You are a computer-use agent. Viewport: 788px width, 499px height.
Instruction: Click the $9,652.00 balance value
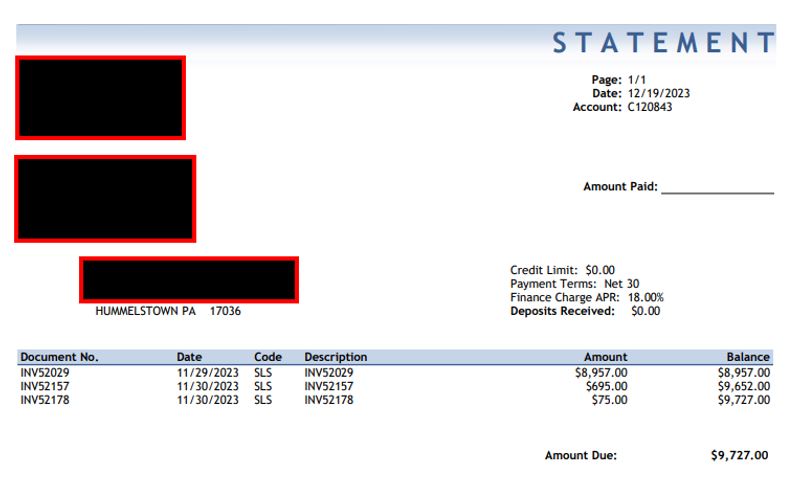[x=742, y=386]
